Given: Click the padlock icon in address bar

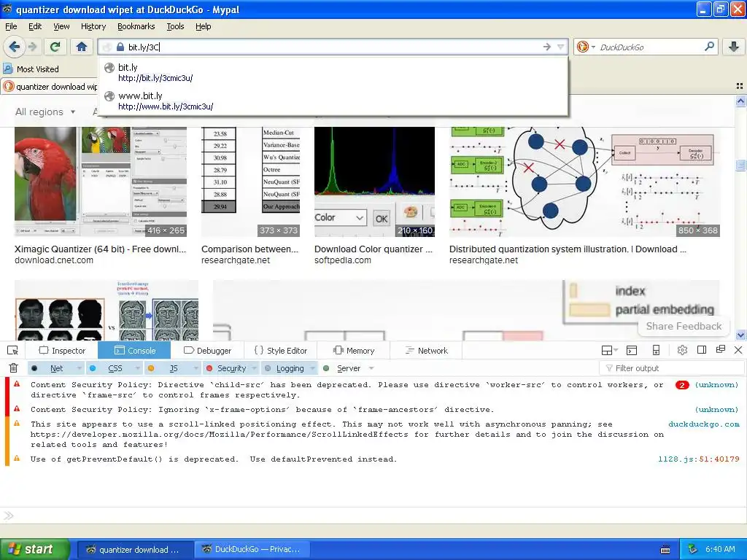Looking at the screenshot, I should (x=120, y=47).
